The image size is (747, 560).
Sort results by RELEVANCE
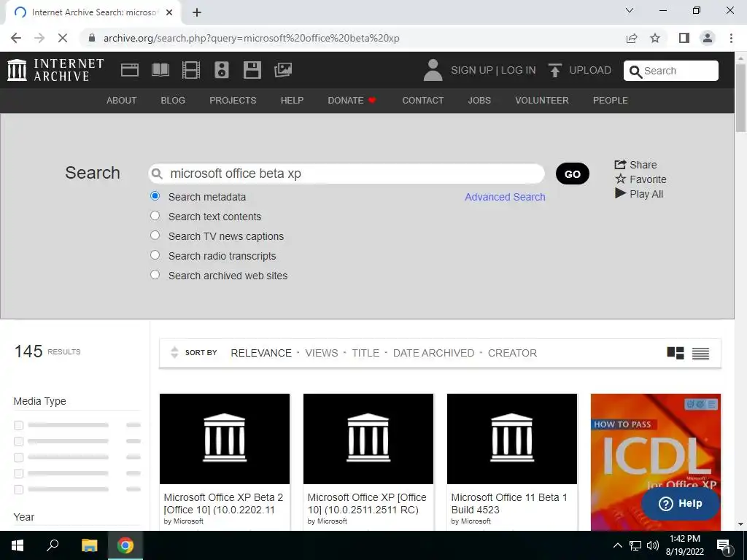click(x=261, y=353)
